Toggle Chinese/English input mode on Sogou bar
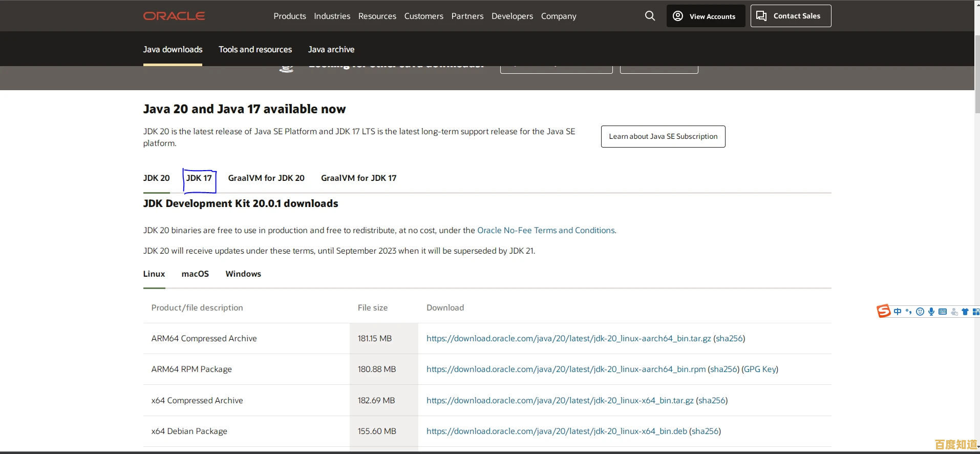980x454 pixels. coord(898,312)
